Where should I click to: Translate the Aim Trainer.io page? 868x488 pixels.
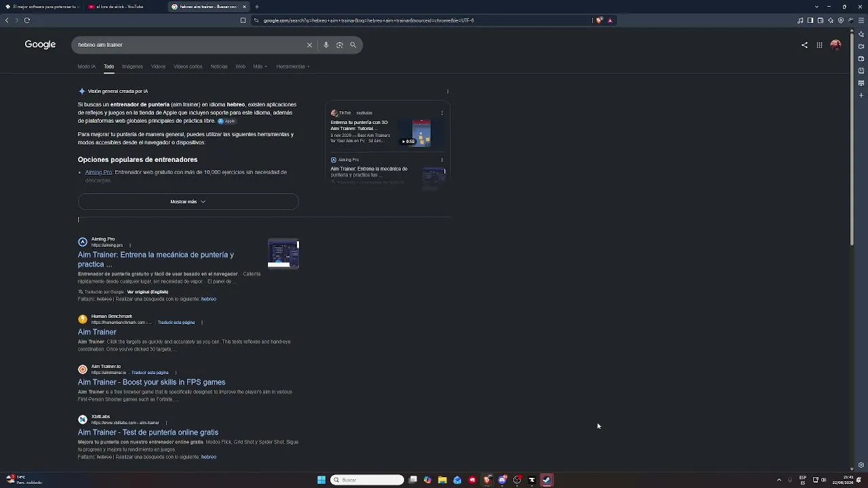[x=150, y=373]
